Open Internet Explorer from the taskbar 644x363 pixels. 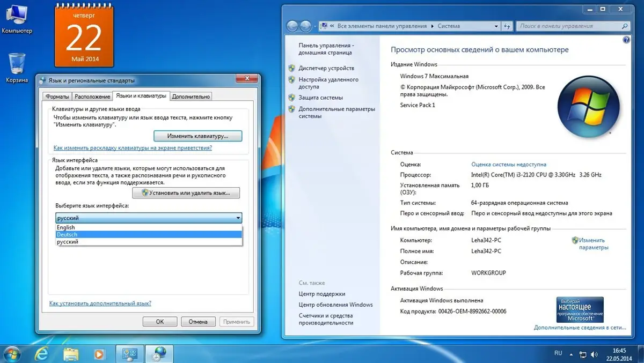click(x=42, y=354)
